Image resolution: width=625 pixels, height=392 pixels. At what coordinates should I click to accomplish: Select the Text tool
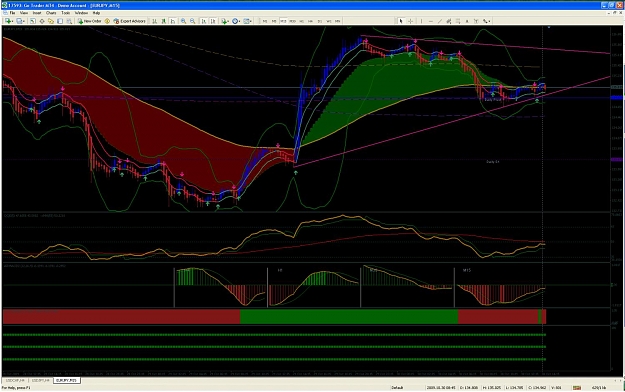point(467,21)
